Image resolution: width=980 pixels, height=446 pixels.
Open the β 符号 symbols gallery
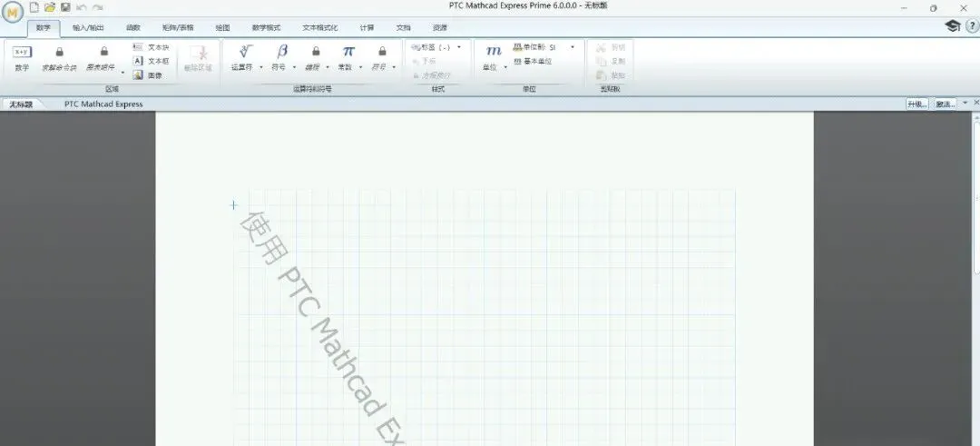(282, 57)
